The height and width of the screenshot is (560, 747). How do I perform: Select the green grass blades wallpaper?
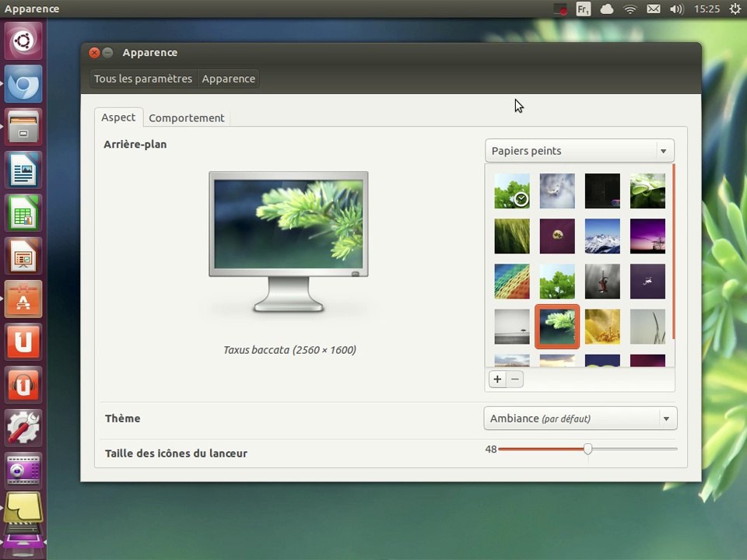[512, 236]
